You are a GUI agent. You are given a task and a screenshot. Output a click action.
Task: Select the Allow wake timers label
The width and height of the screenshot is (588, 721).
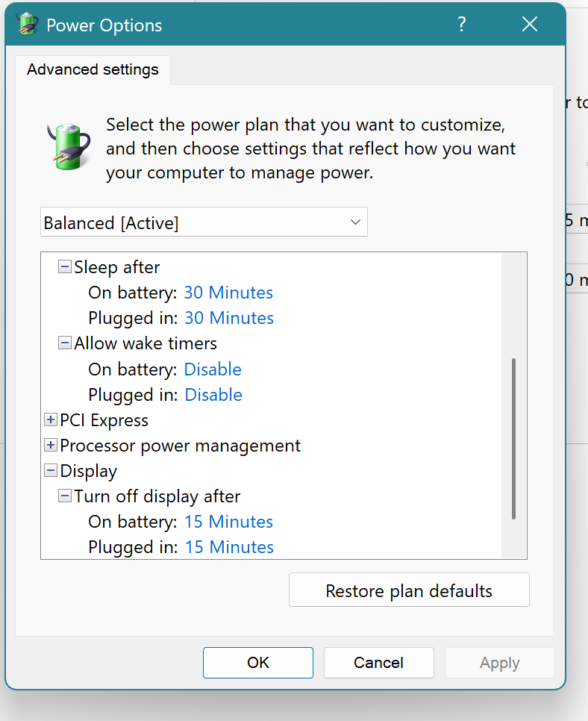146,343
